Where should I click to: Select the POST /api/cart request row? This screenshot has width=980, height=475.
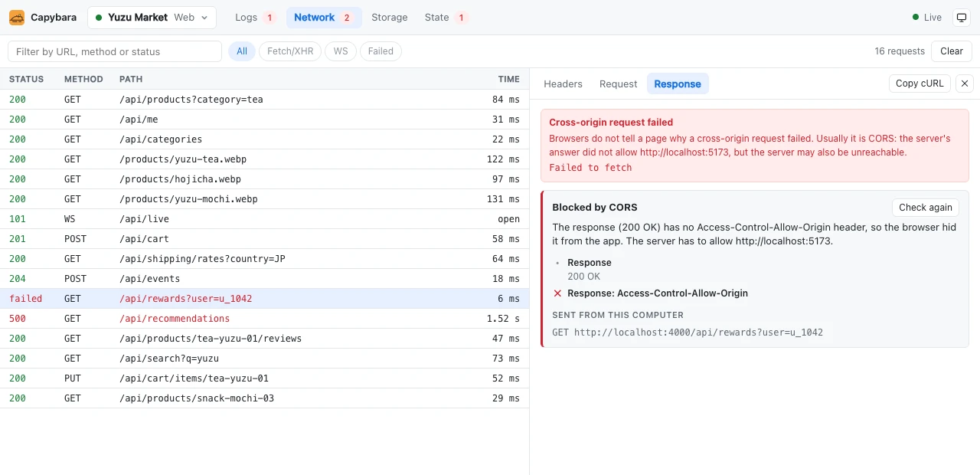point(264,239)
